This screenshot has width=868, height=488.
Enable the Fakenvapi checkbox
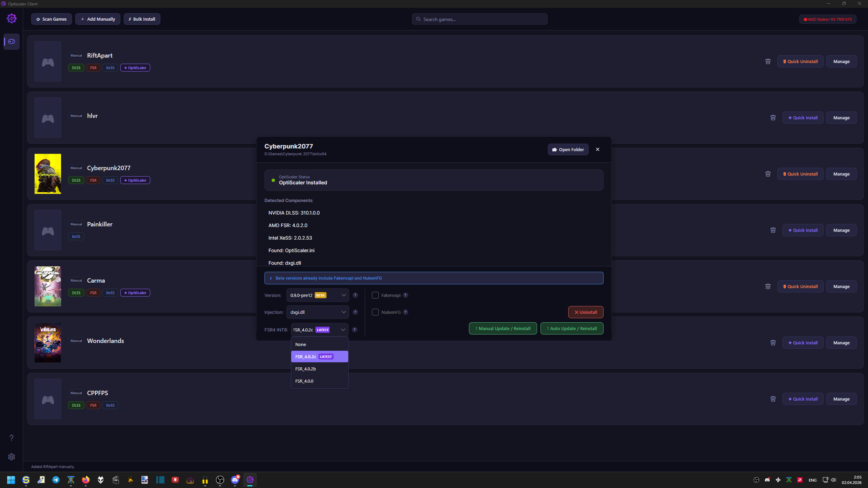[x=375, y=295]
